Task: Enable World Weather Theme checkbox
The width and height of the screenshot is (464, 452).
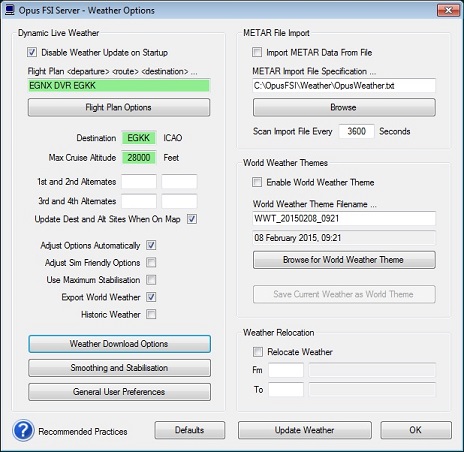Action: (x=257, y=182)
